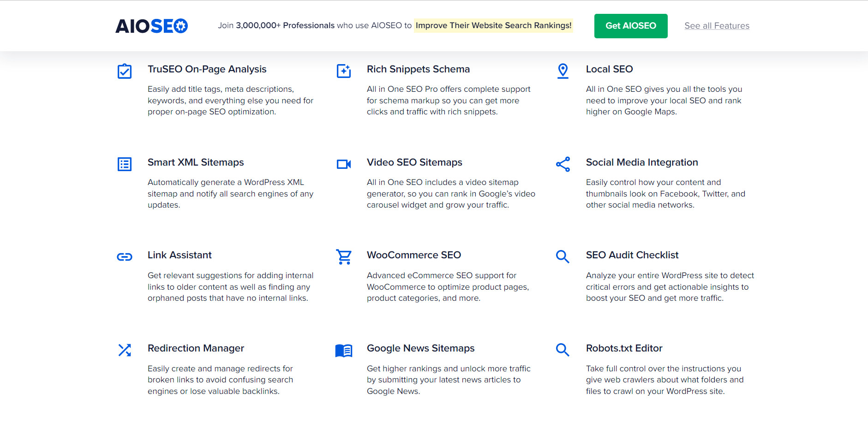Click the Social Media share icon
The width and height of the screenshot is (868, 429).
[x=563, y=164]
